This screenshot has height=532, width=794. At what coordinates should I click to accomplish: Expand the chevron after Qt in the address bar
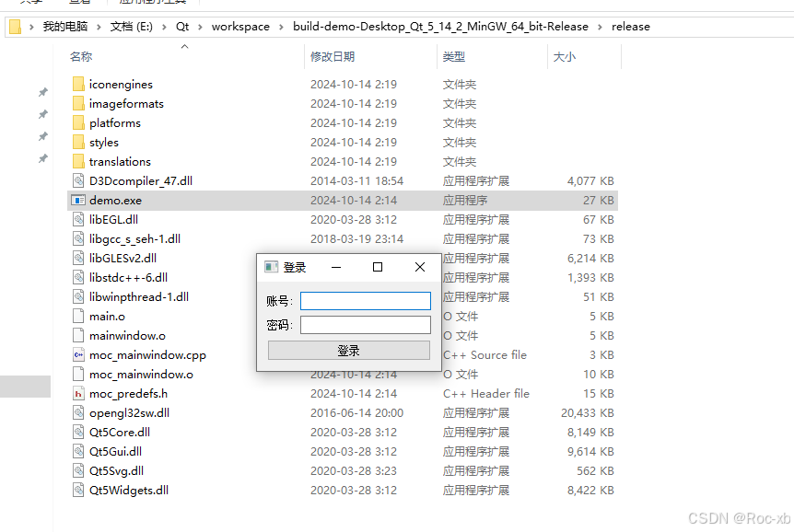tap(201, 27)
